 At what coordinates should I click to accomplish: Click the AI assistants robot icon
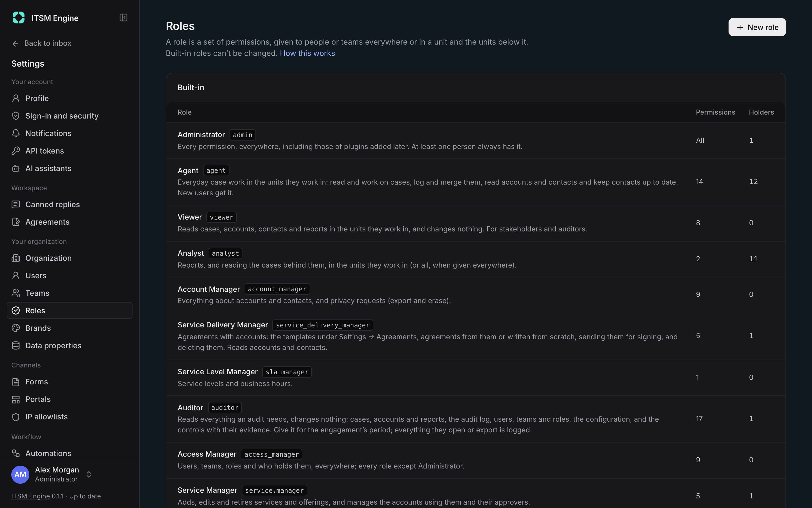click(x=16, y=168)
